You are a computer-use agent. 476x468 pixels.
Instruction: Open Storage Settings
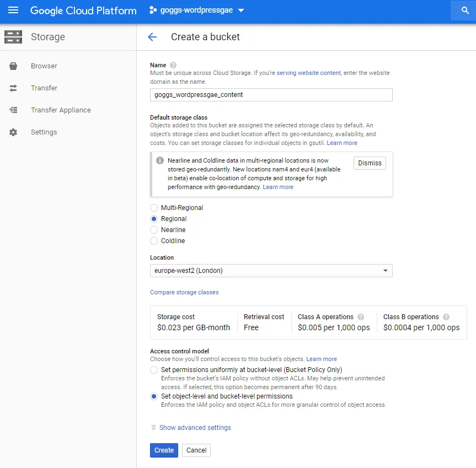[44, 132]
